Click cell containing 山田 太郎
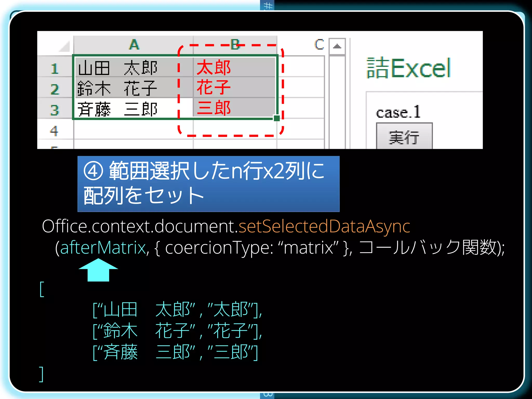The height and width of the screenshot is (399, 532). (x=134, y=67)
